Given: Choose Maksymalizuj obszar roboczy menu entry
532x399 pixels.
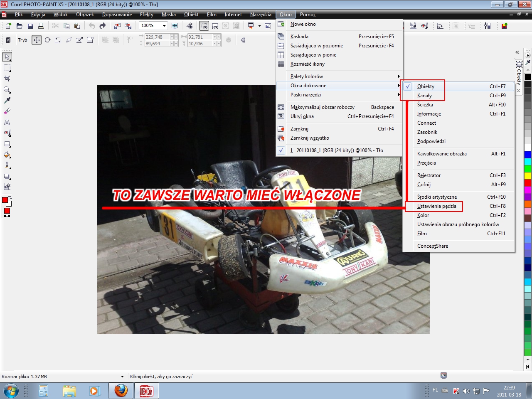Looking at the screenshot, I should 322,107.
